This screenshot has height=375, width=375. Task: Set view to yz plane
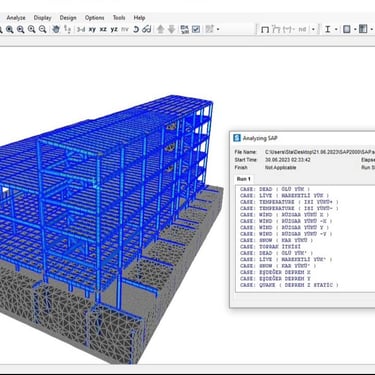(x=114, y=29)
